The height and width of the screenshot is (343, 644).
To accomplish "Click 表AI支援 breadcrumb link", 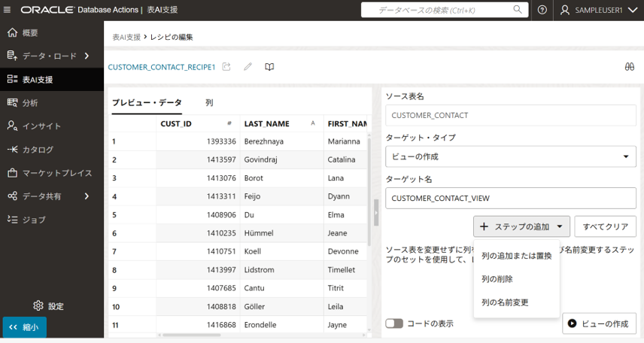I will pos(126,37).
